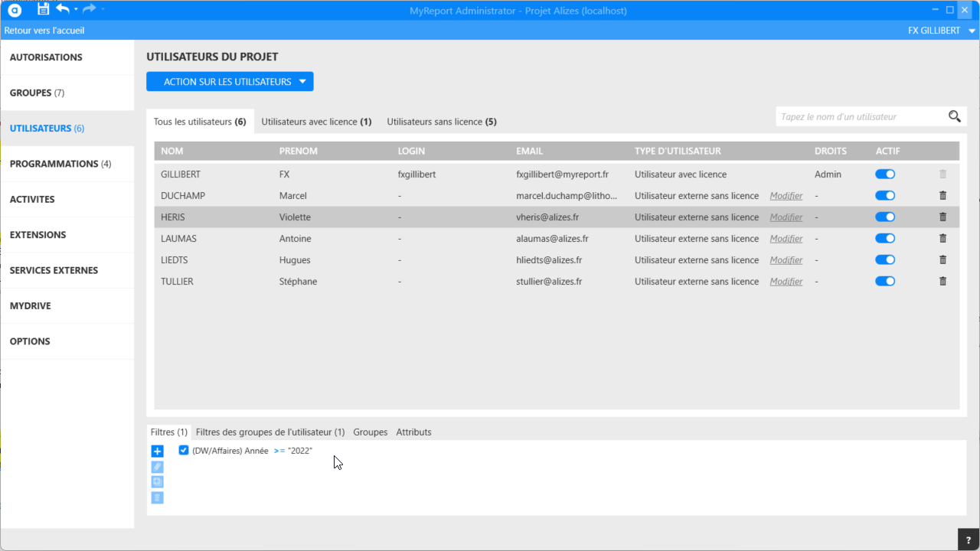Click the MyReport application logo icon
This screenshot has width=980, height=551.
click(x=15, y=10)
